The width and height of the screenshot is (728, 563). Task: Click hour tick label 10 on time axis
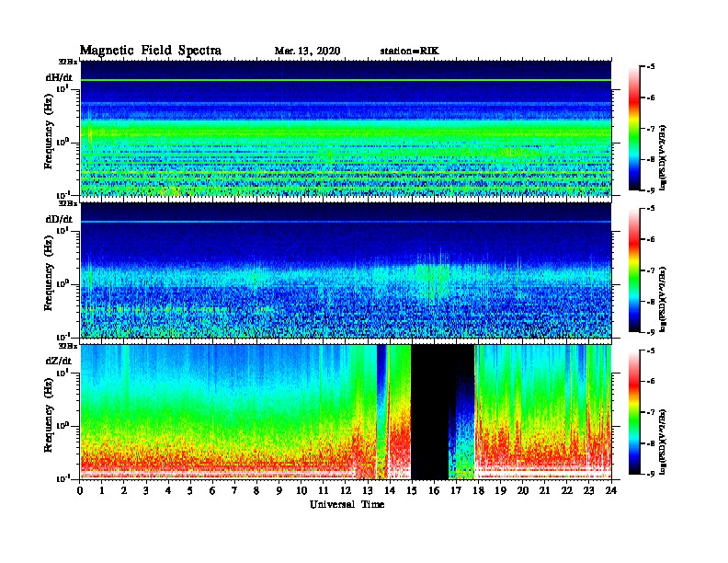point(301,491)
